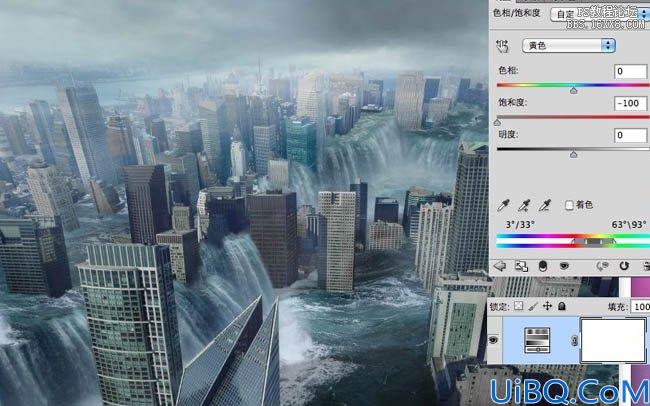Enable lock image pixels brush icon

[x=533, y=306]
